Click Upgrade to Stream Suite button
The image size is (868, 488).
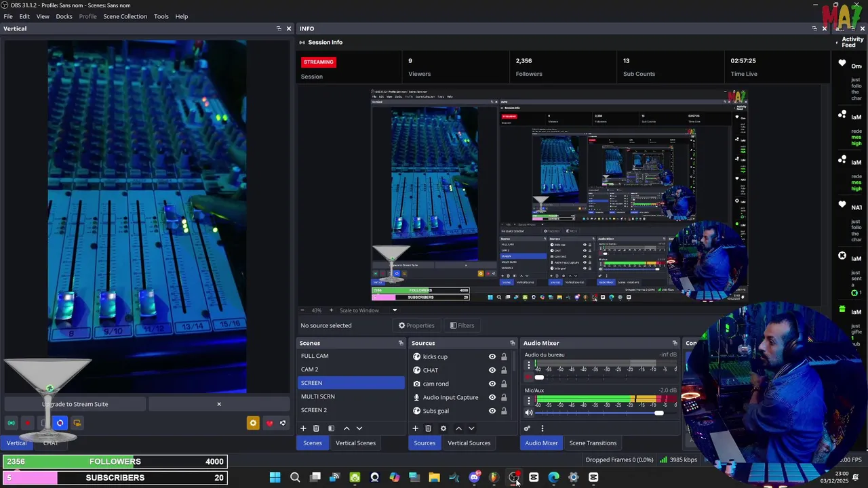75,404
